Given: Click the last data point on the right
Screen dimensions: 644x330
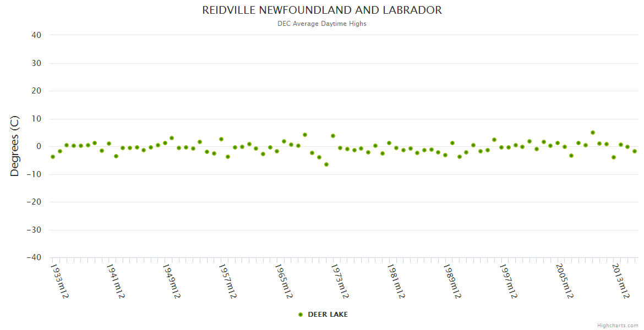Looking at the screenshot, I should (635, 151).
